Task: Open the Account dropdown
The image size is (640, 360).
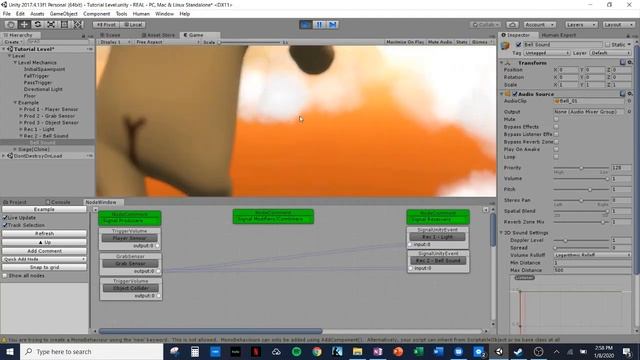Action: click(539, 25)
